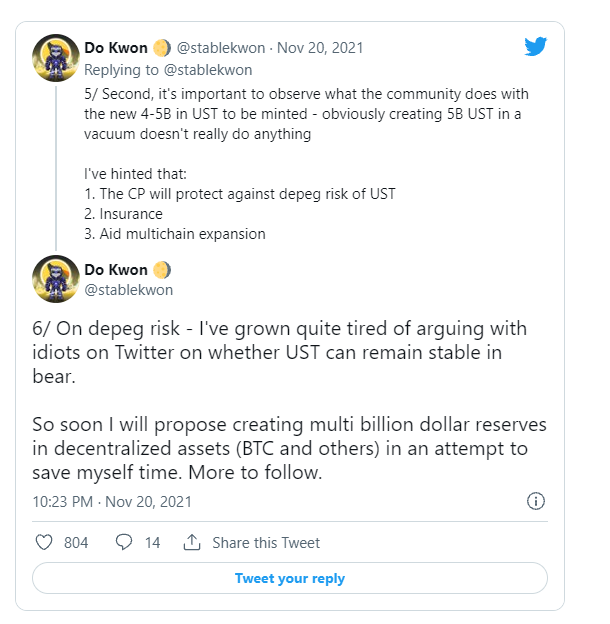Click Do Kwon's avatar in the main tweet
610x624 pixels.
[x=56, y=280]
